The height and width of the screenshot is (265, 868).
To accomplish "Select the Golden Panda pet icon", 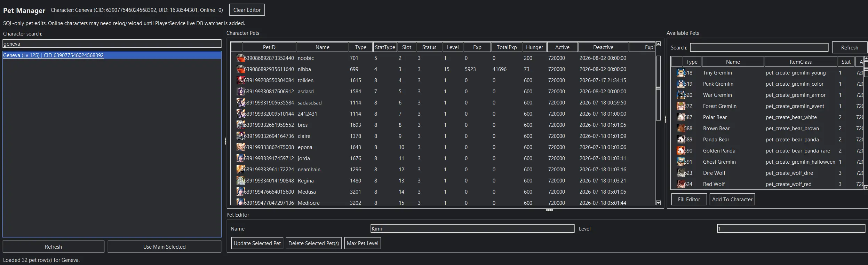I will (680, 151).
